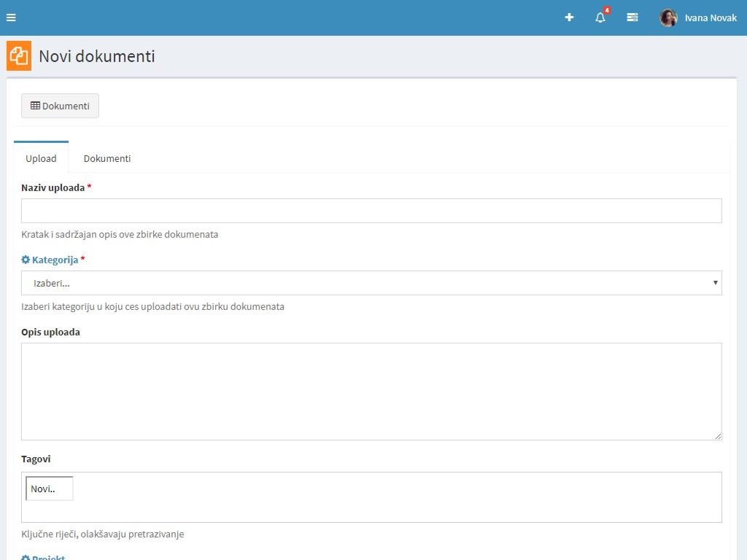Open the Kategorija link label
The height and width of the screenshot is (560, 747).
[x=55, y=260]
